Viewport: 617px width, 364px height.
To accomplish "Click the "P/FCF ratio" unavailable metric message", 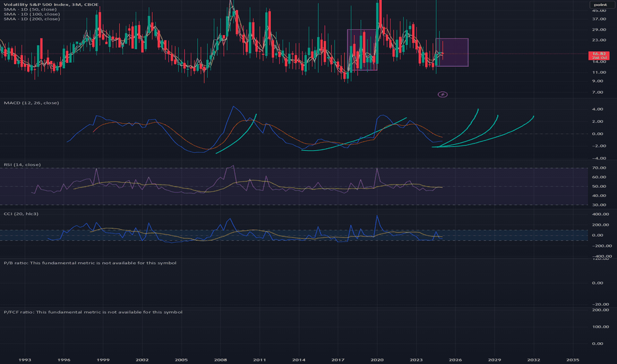I will click(93, 312).
